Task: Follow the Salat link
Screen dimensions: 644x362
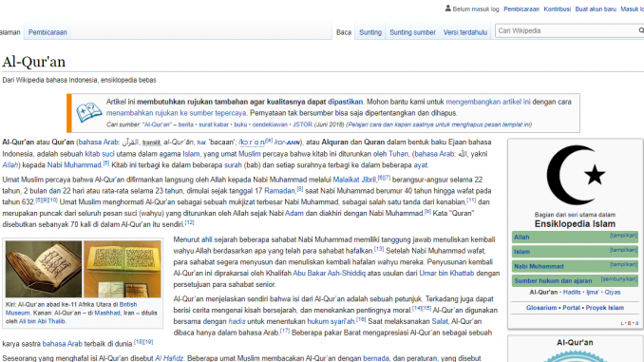Action: click(x=440, y=321)
